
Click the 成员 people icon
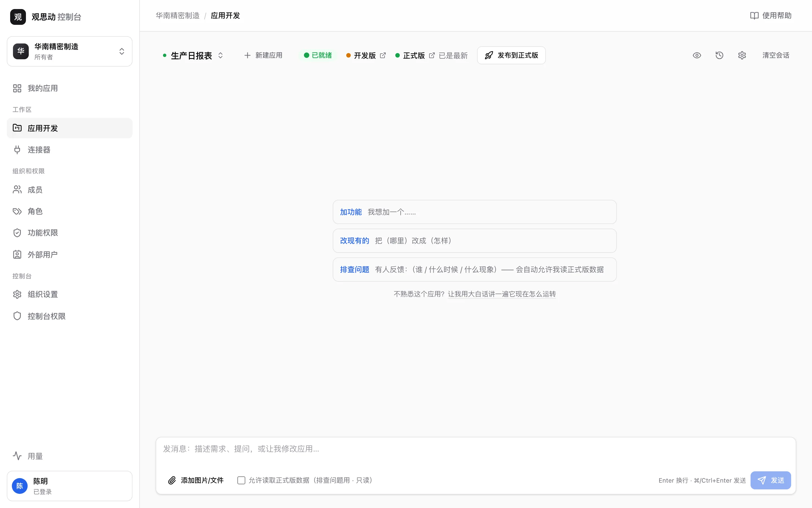coord(17,190)
